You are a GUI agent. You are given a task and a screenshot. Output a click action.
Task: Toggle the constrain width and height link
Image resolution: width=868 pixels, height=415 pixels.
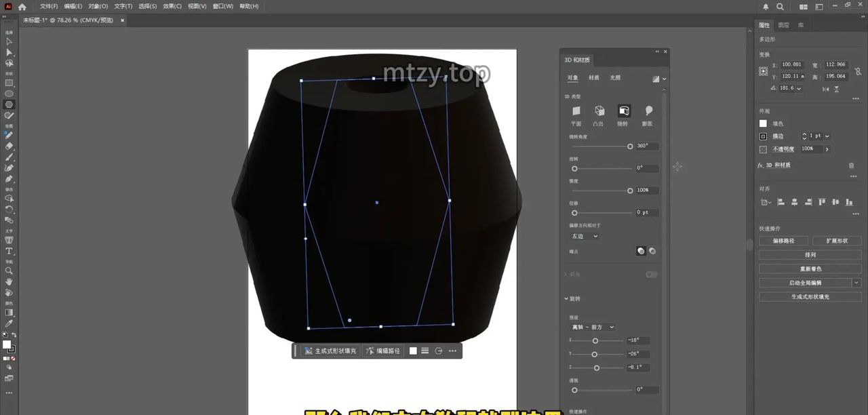point(858,71)
